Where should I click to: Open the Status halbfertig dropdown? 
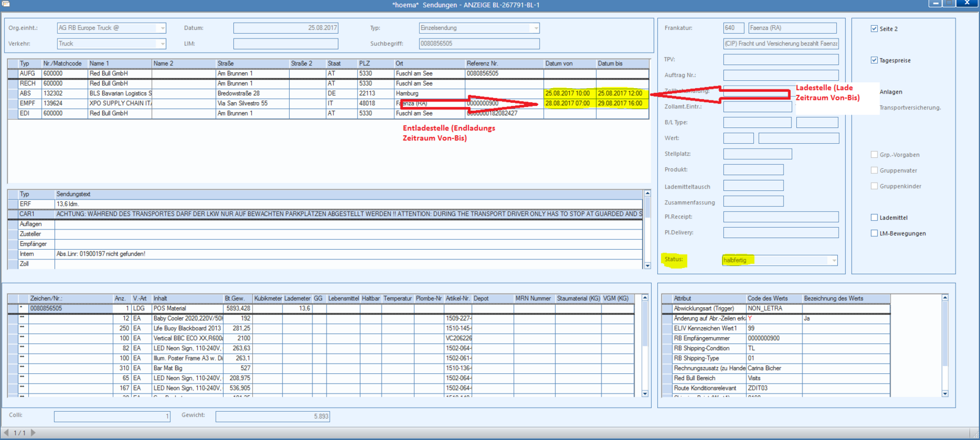click(x=834, y=261)
